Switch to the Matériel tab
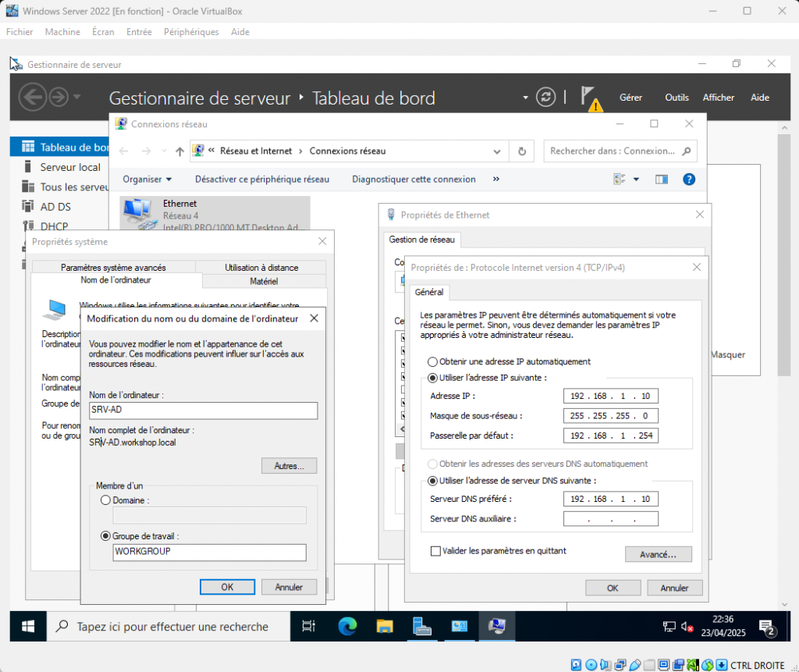The height and width of the screenshot is (672, 799). pyautogui.click(x=264, y=281)
